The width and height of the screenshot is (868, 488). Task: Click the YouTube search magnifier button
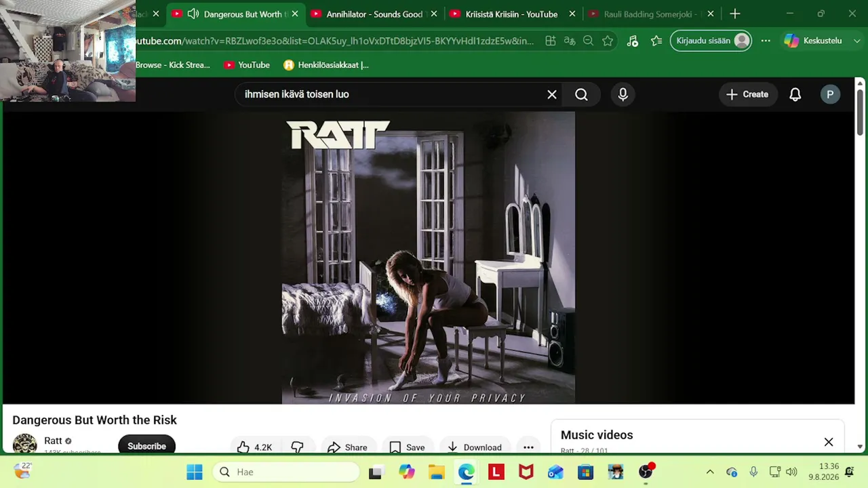pos(581,95)
